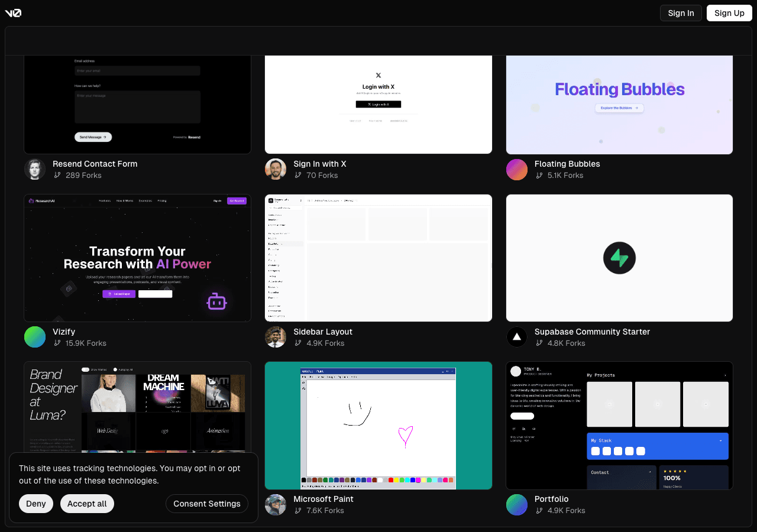Toggle Autoplay All in Brand Designer preview
This screenshot has width=757, height=532.
click(115, 369)
